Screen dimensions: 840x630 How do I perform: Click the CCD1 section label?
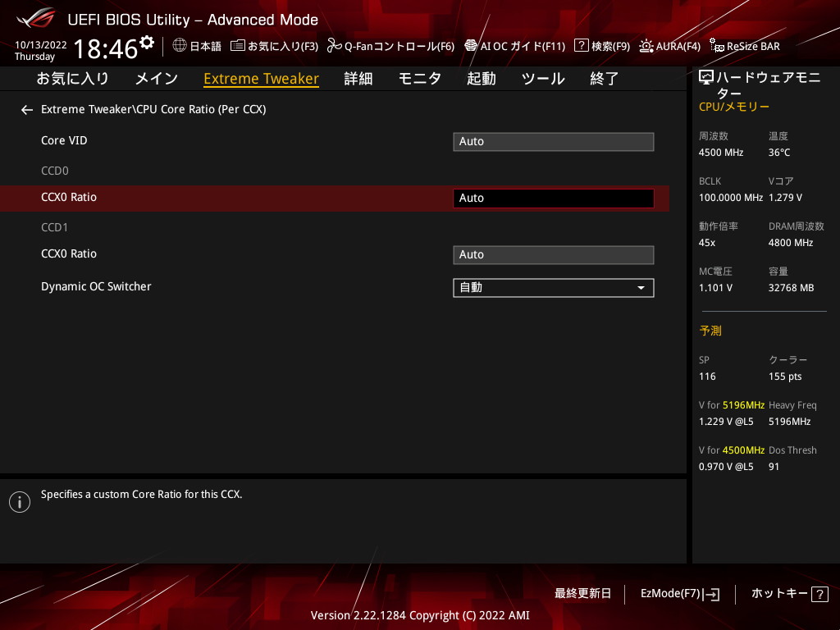[x=55, y=228]
